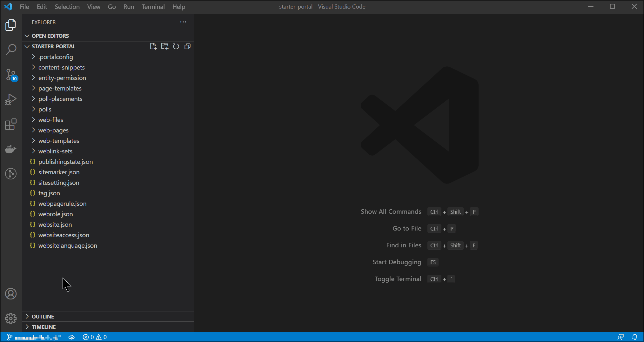Open the websiteaccess.json file
The width and height of the screenshot is (644, 342).
[x=64, y=235]
